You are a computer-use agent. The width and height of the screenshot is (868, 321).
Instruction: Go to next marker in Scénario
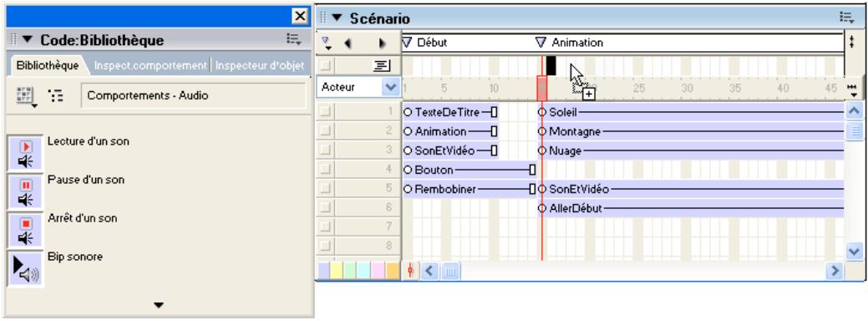[382, 43]
